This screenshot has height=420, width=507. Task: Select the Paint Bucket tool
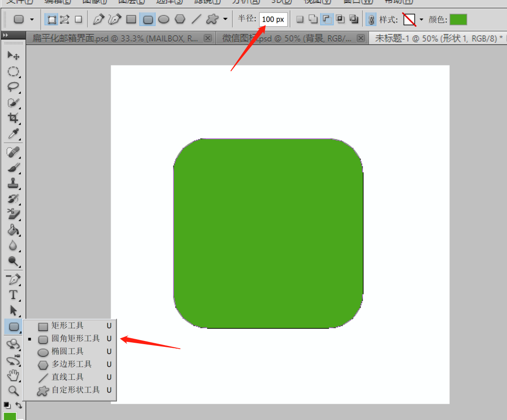[13, 230]
